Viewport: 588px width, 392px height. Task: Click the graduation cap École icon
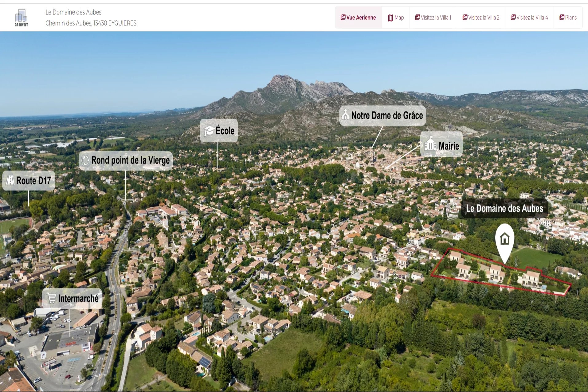tap(209, 131)
